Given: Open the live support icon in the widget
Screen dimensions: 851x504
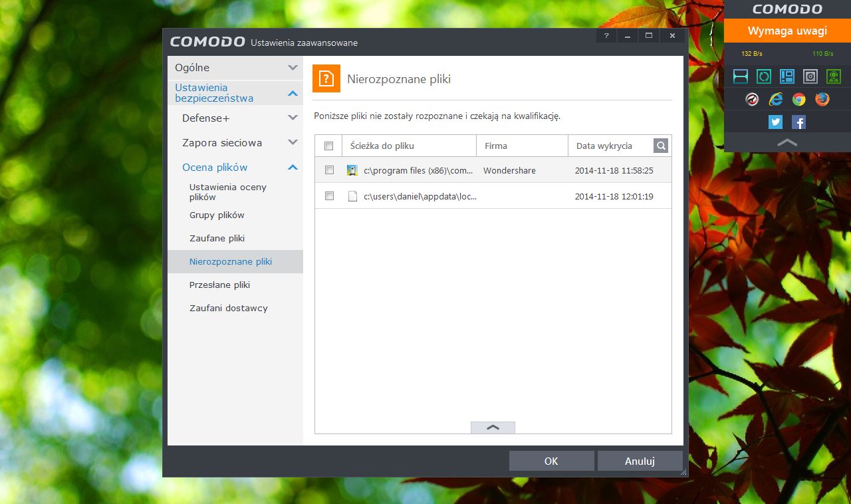Looking at the screenshot, I should click(x=834, y=76).
